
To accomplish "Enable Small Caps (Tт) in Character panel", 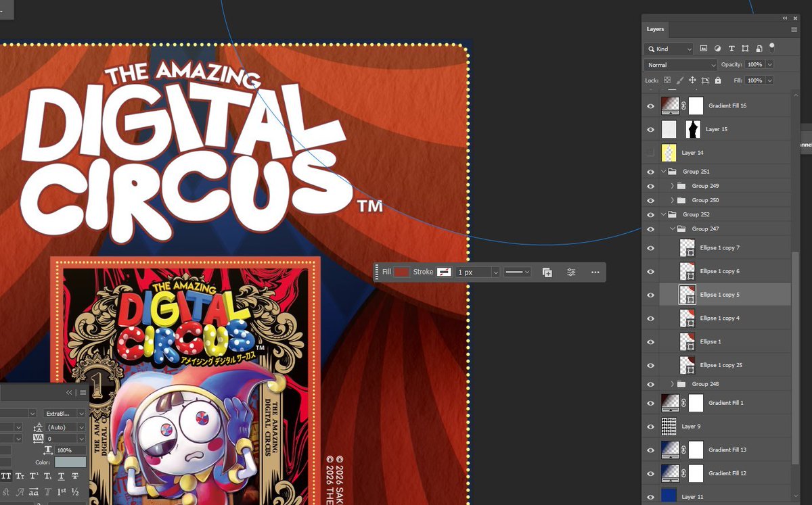I will click(21, 477).
